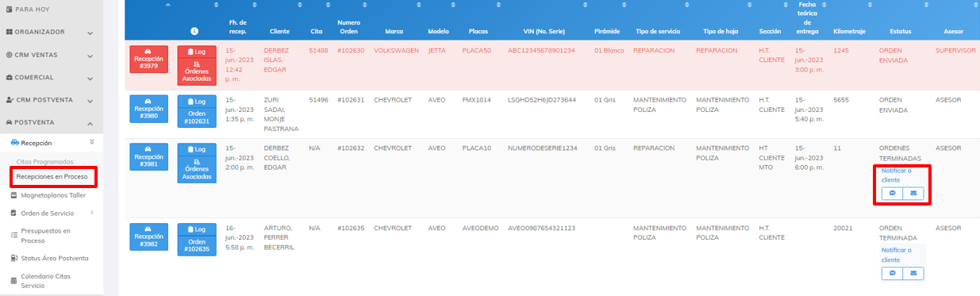This screenshot has height=296, width=980.
Task: Sort table by the Placas column header
Action: [x=478, y=31]
